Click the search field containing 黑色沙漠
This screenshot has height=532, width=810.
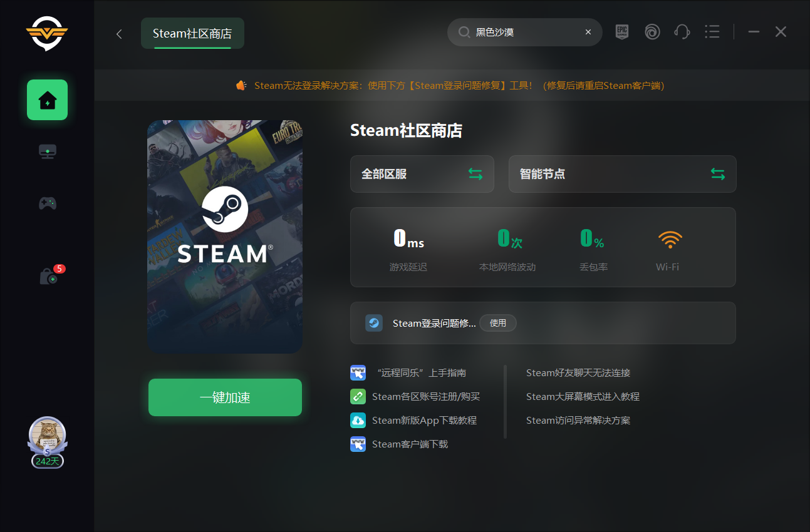click(x=525, y=32)
